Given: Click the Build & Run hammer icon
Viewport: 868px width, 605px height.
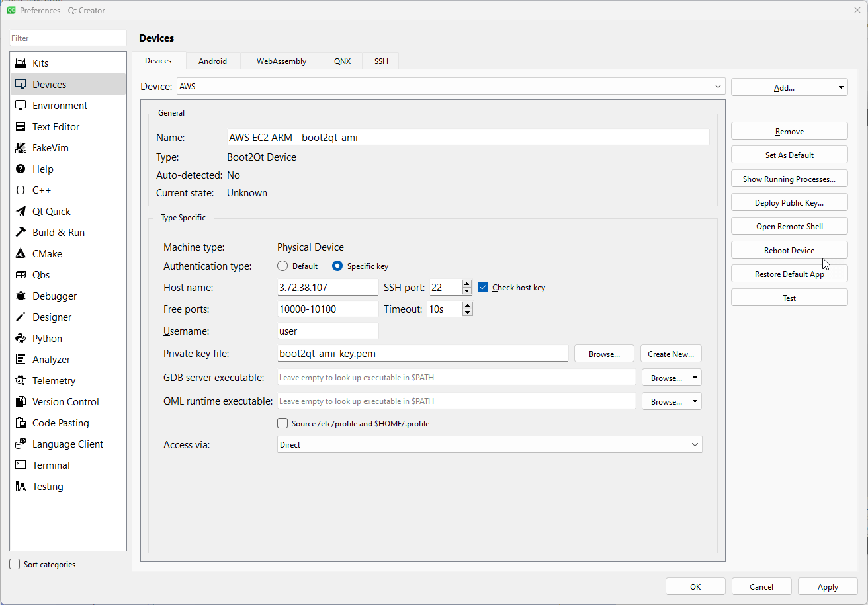Looking at the screenshot, I should 21,233.
